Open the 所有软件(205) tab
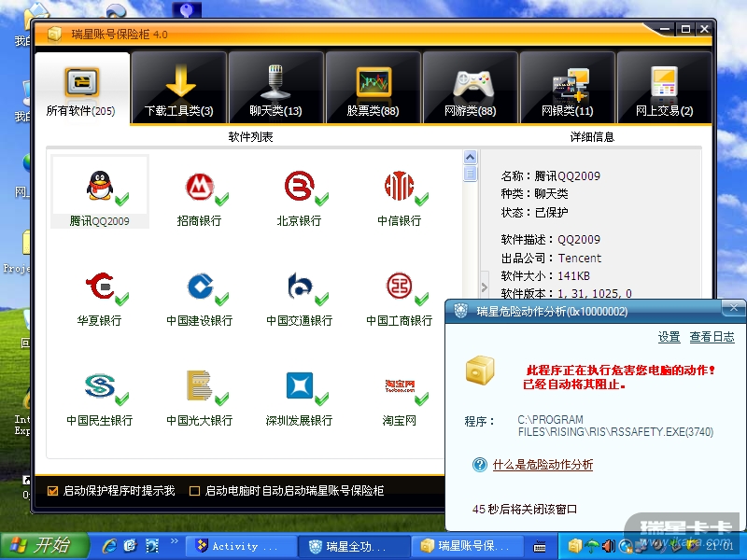This screenshot has width=747, height=560. coord(82,88)
